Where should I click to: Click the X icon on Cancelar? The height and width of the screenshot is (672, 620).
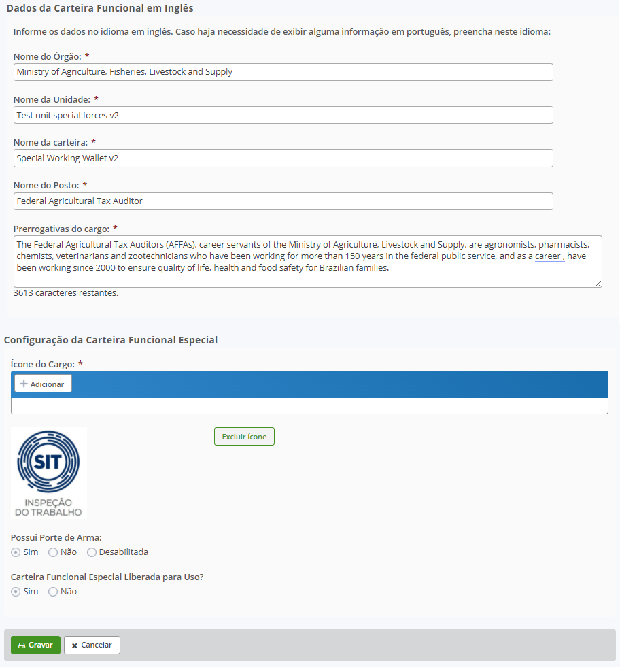tap(75, 645)
